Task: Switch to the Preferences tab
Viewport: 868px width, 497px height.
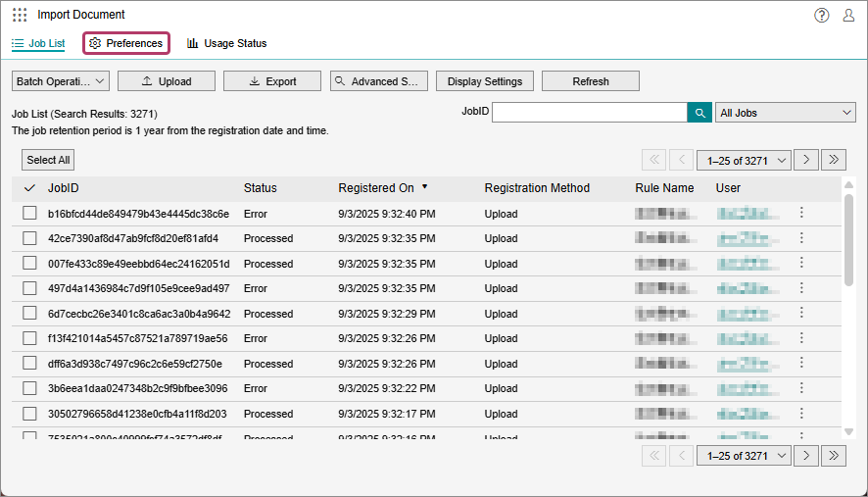Action: click(x=126, y=43)
